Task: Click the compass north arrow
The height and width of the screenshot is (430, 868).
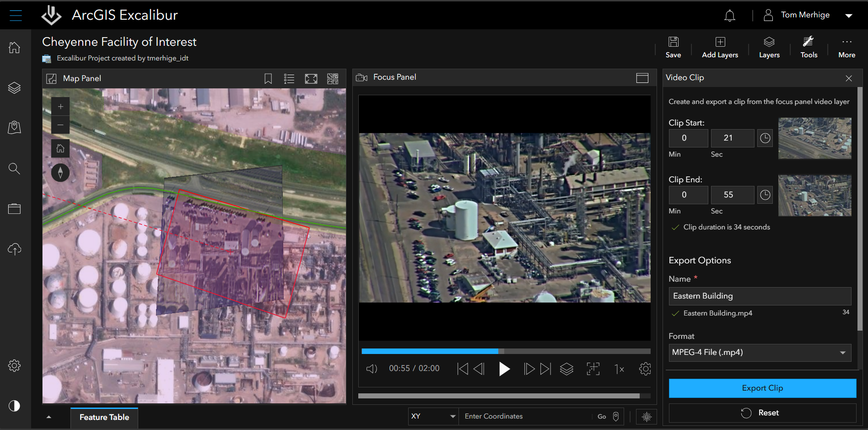Action: pos(60,173)
